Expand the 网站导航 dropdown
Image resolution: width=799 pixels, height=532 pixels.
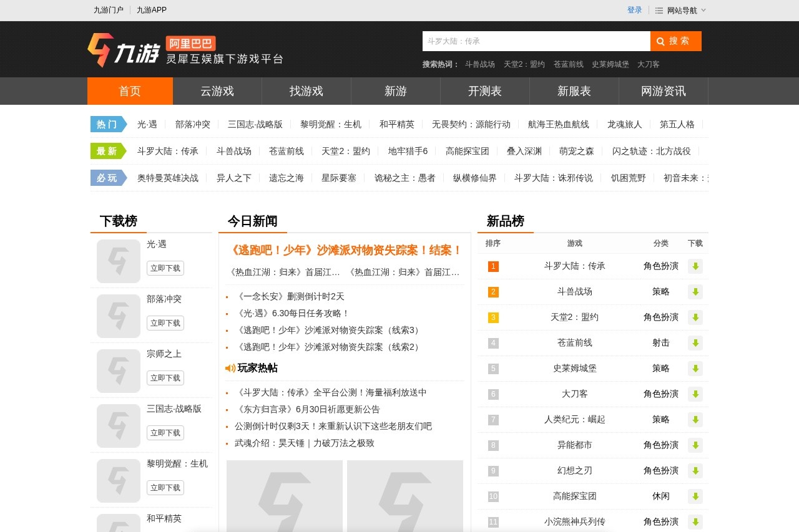[681, 11]
